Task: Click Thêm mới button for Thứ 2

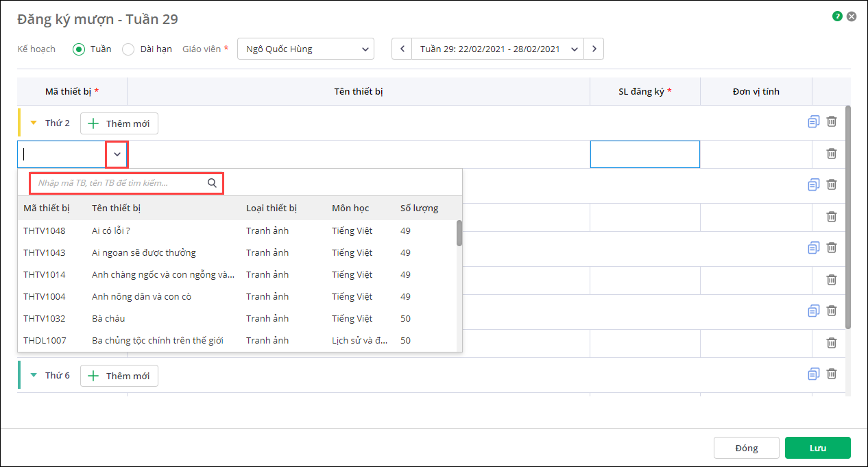Action: 119,123
